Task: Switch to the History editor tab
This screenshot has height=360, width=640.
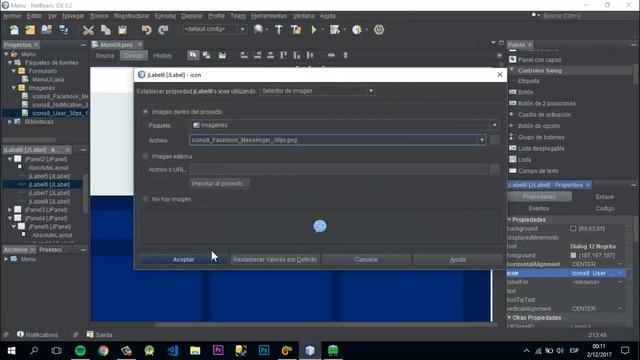Action: click(x=163, y=56)
